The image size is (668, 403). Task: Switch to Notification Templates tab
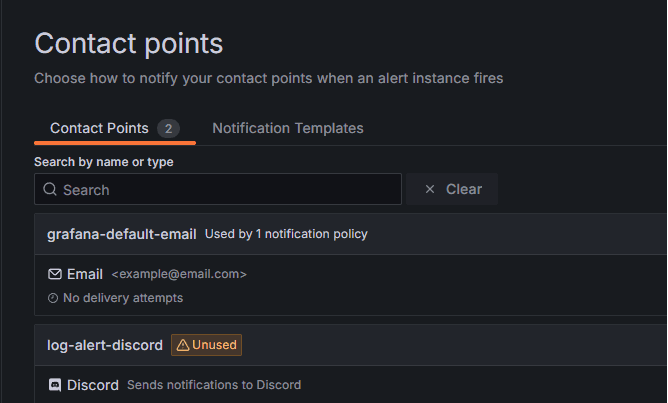coord(288,128)
